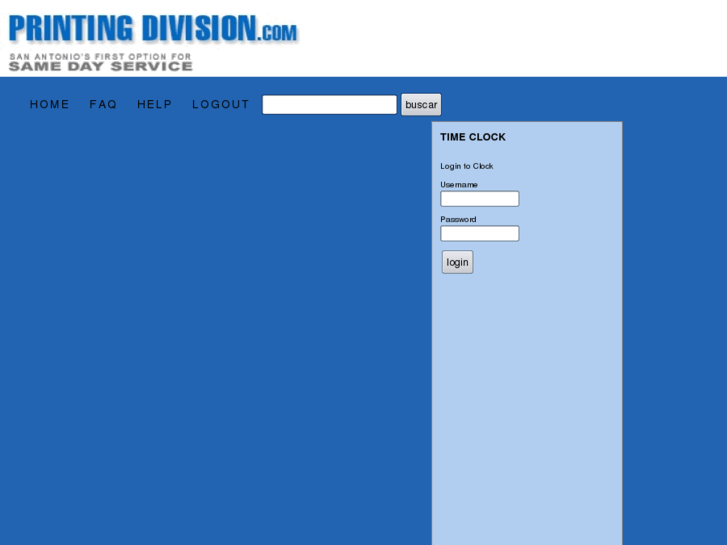Open the HOME menu item
The width and height of the screenshot is (727, 545).
(x=50, y=104)
